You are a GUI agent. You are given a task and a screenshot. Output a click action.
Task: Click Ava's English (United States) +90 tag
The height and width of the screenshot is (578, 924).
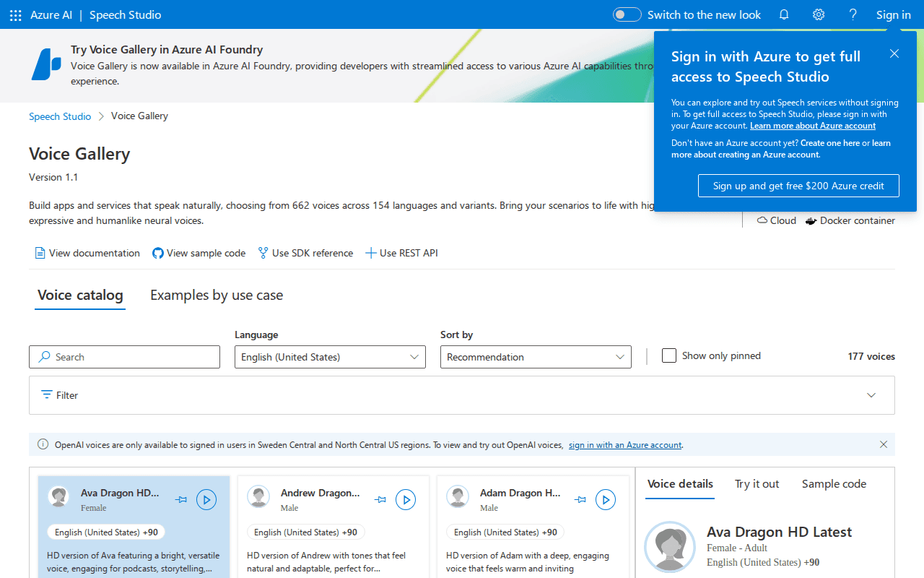tap(106, 532)
